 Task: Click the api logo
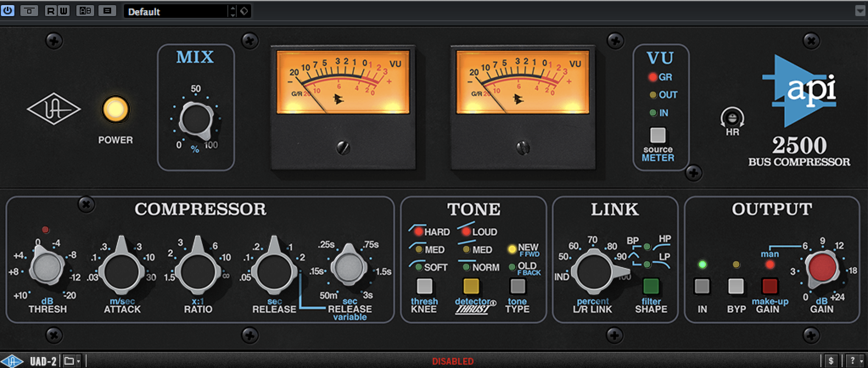(x=799, y=91)
